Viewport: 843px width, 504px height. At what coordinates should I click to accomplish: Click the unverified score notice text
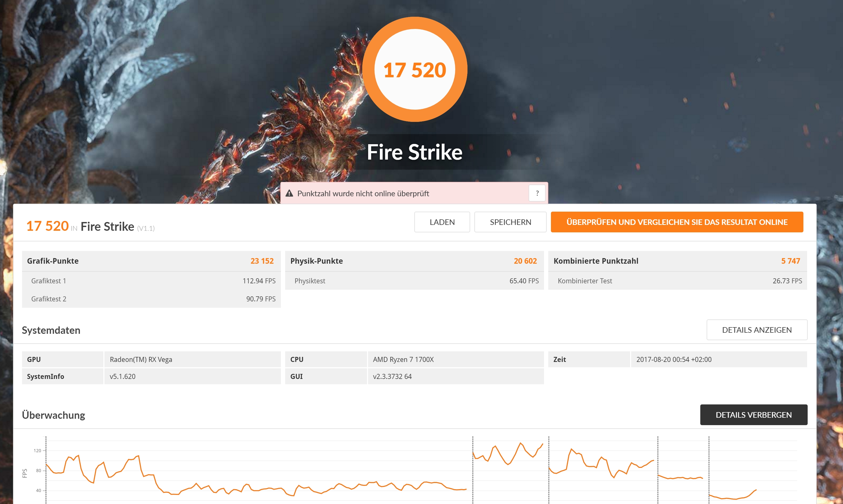[363, 193]
